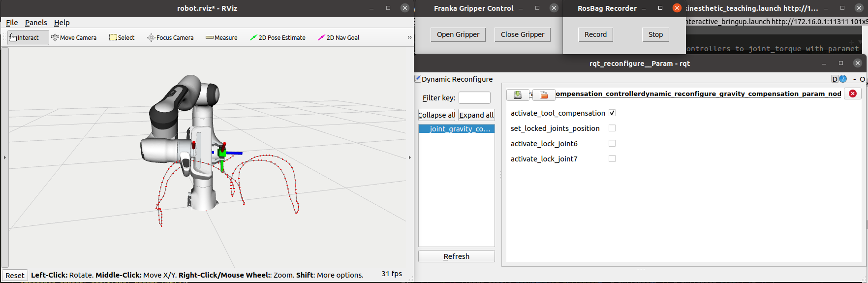Click the Dynamic Reconfigure plugin icon
Screen dimensions: 868x283
click(418, 78)
